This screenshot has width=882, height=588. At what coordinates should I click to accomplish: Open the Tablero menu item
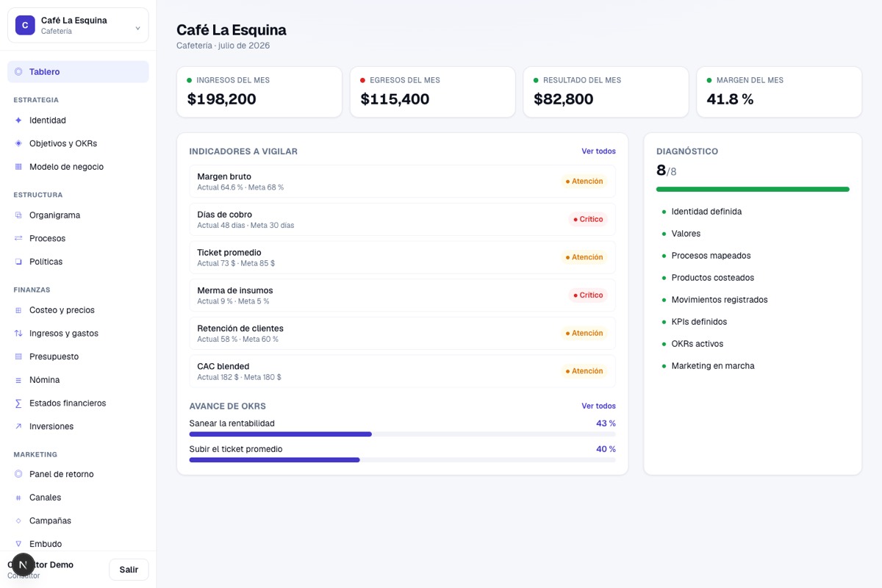click(x=78, y=72)
